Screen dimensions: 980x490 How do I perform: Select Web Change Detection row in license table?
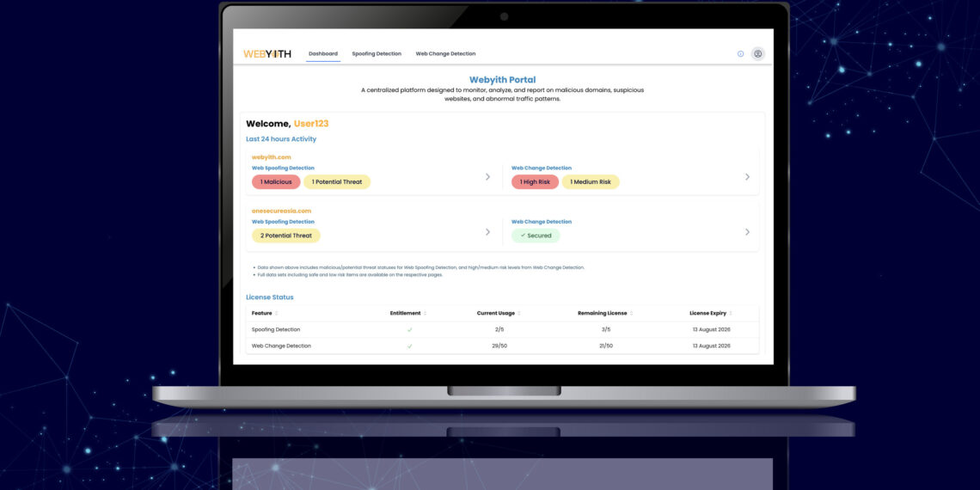coord(502,346)
